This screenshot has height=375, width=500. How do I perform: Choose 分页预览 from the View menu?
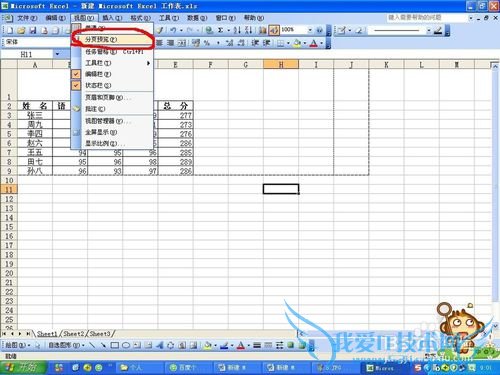click(112, 39)
